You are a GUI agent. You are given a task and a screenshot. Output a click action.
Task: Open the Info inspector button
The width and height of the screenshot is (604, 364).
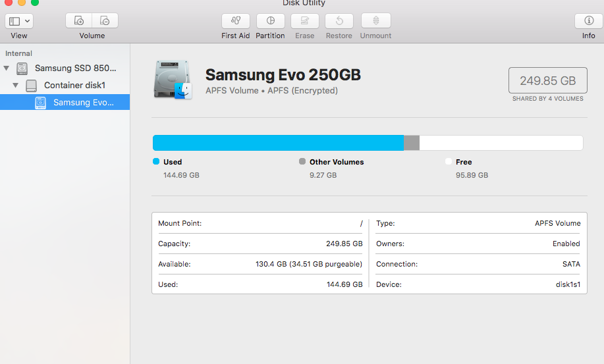(589, 21)
